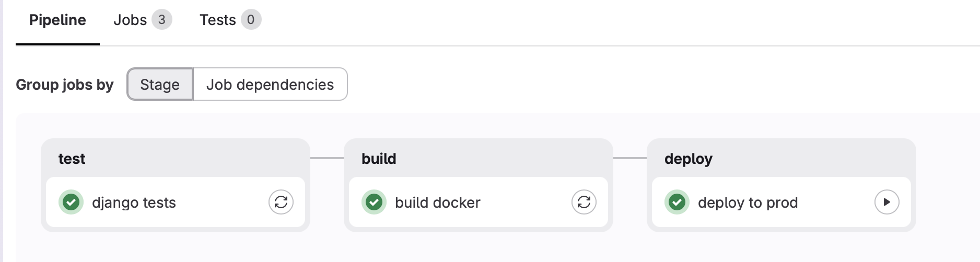Group jobs by Stage

click(x=160, y=84)
